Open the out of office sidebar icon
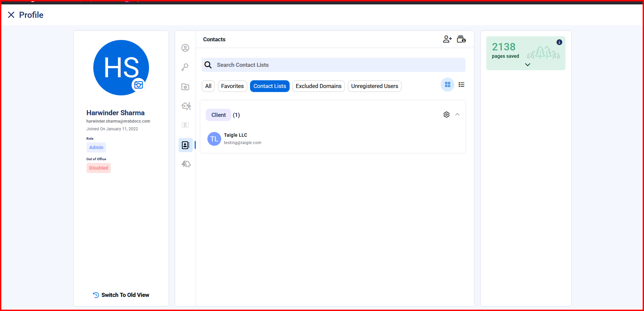The height and width of the screenshot is (311, 644). (x=186, y=106)
